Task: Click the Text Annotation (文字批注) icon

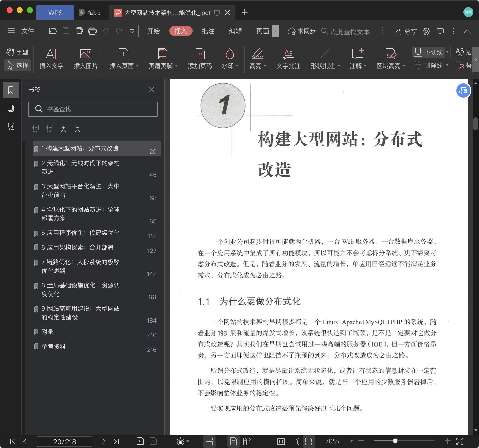Action: point(288,54)
